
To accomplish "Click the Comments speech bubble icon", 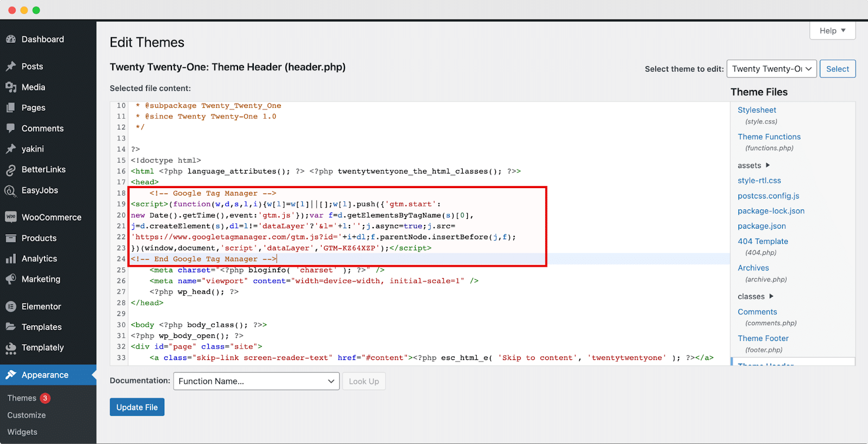I will click(11, 128).
